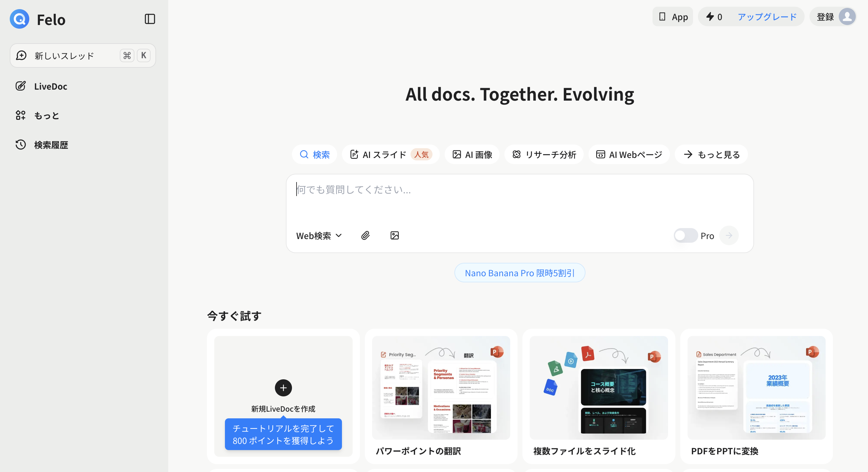
Task: Click the user avatar icon
Action: [x=847, y=16]
